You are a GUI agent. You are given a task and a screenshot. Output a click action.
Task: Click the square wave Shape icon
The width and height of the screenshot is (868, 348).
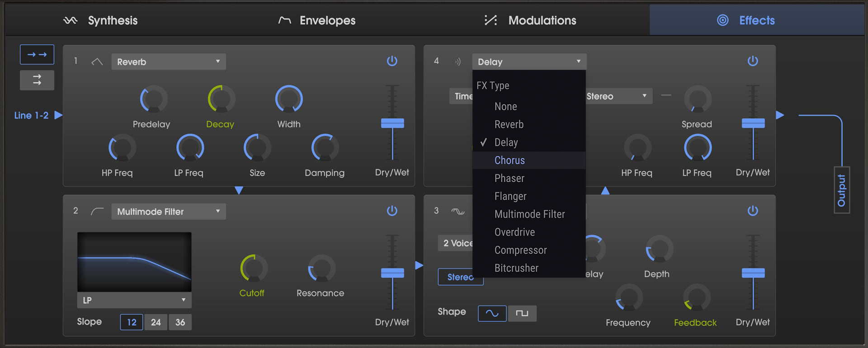pos(522,313)
